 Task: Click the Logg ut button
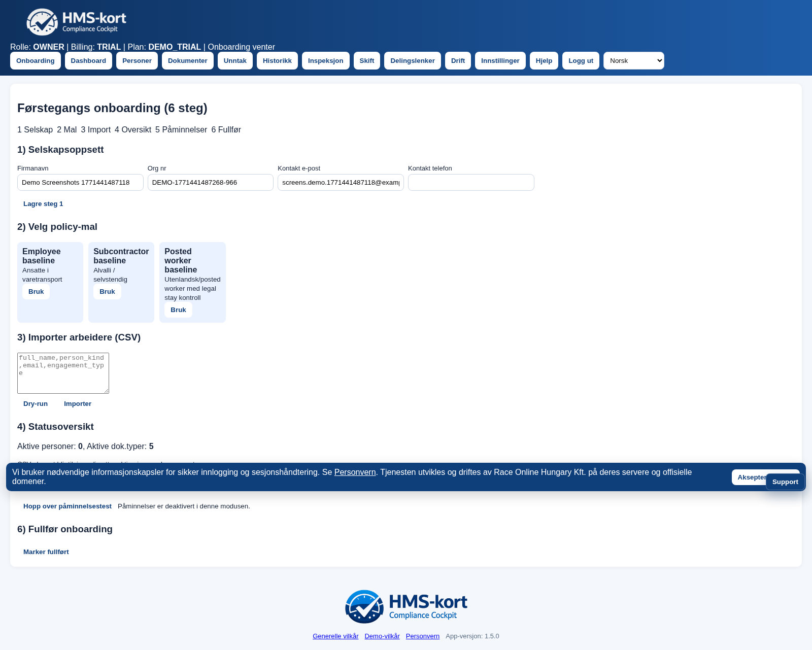(x=581, y=60)
